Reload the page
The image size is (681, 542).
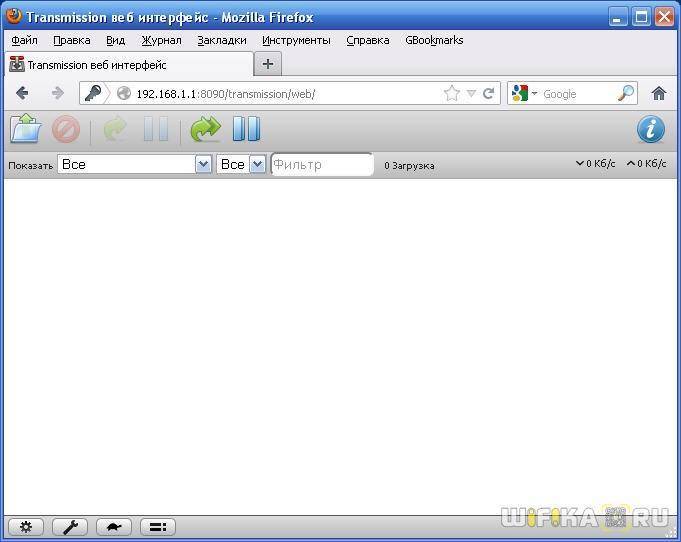[x=489, y=93]
